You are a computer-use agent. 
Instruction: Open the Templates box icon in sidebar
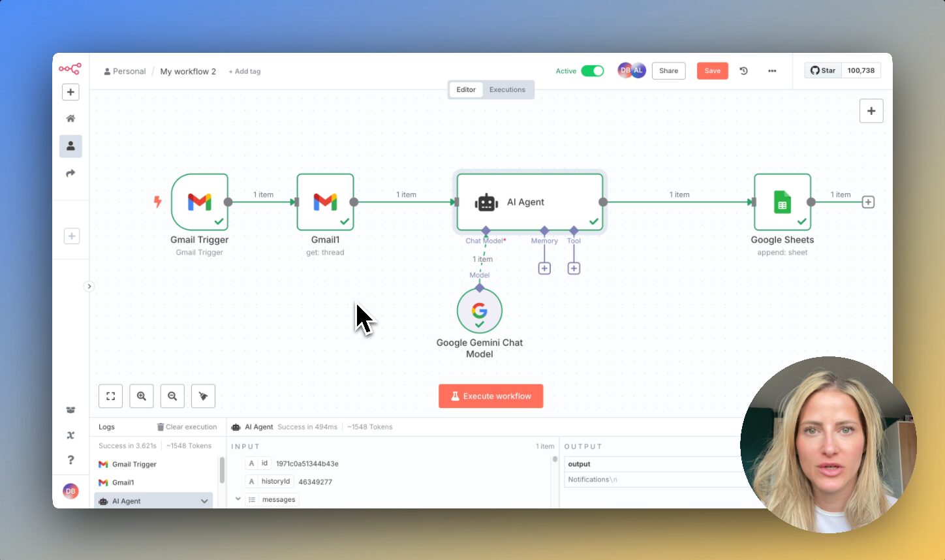[x=70, y=410]
